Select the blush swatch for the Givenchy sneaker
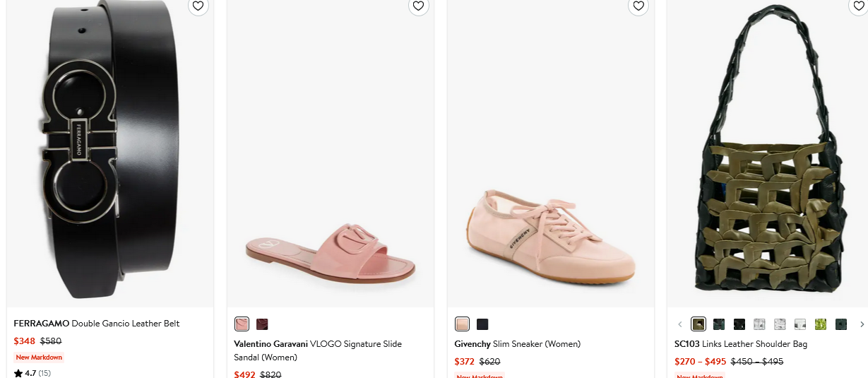868x378 pixels. pos(462,324)
